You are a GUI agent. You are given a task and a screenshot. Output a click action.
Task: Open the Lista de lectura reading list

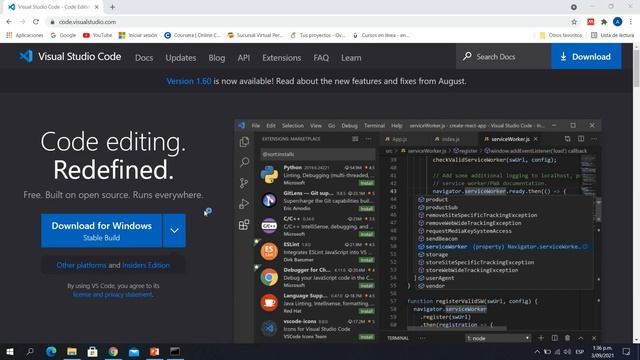tap(613, 35)
